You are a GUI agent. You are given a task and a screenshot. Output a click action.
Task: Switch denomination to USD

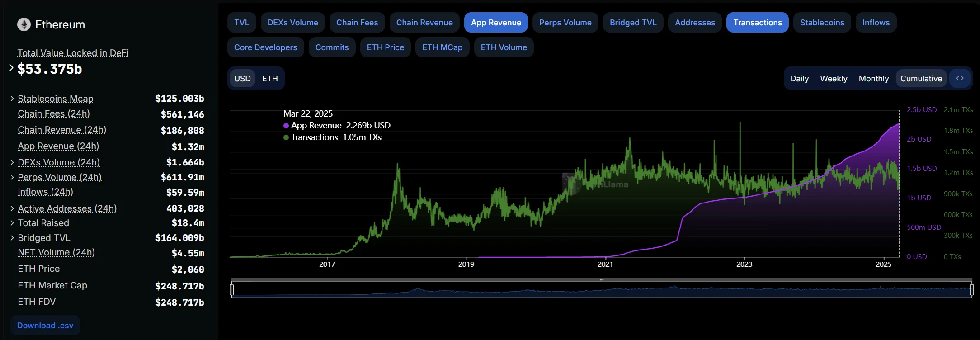click(242, 79)
